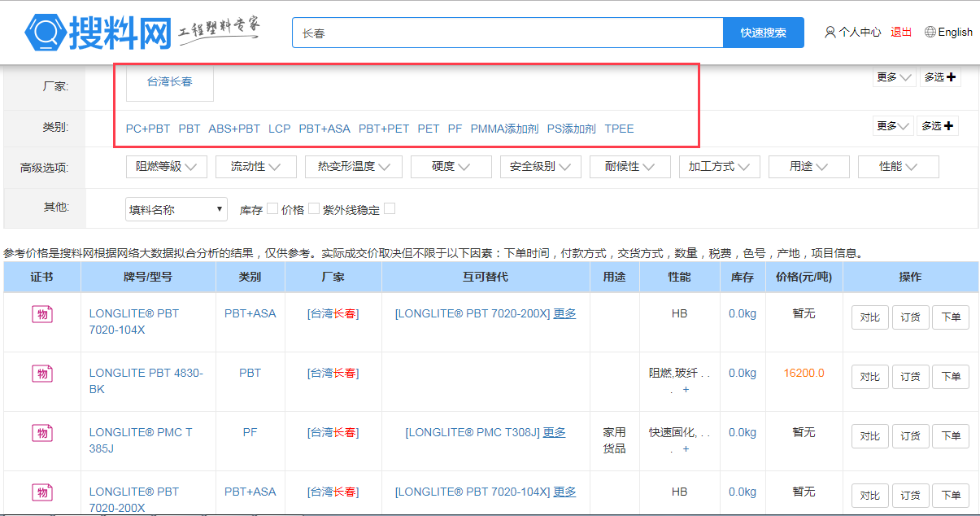Viewport: 980px width, 516px height.
Task: Click globe icon to switch to English
Action: tap(930, 33)
